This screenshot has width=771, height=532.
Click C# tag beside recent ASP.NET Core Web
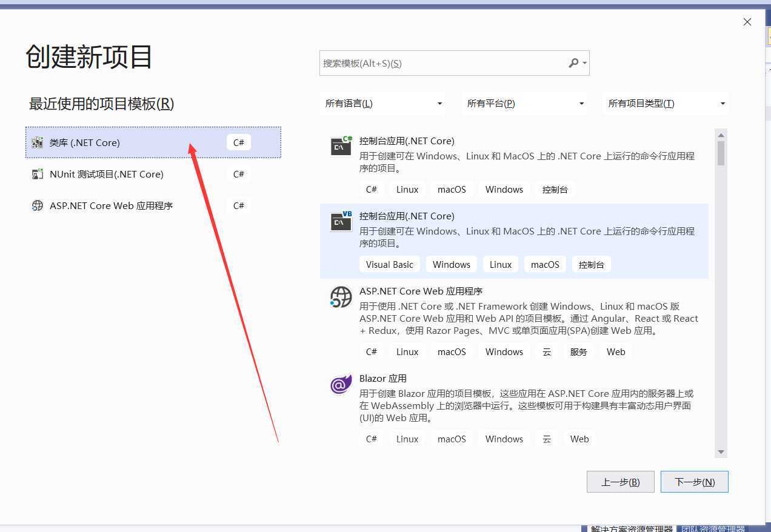(239, 205)
